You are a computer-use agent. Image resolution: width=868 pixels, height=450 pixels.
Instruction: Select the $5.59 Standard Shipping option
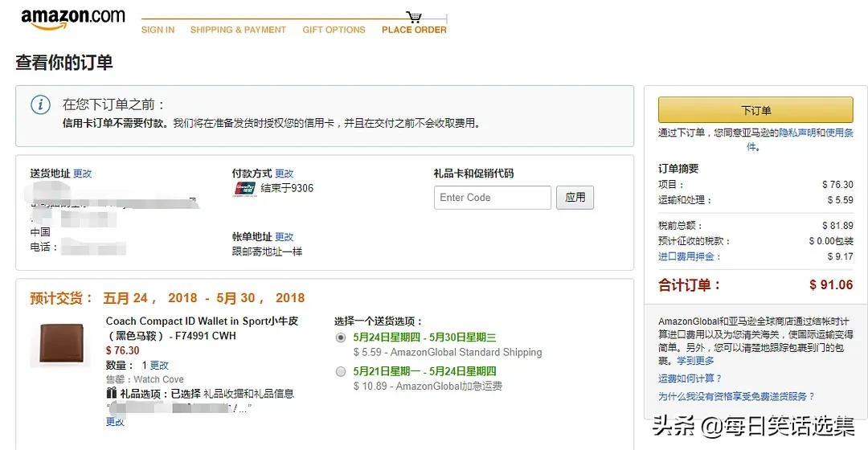tap(341, 337)
